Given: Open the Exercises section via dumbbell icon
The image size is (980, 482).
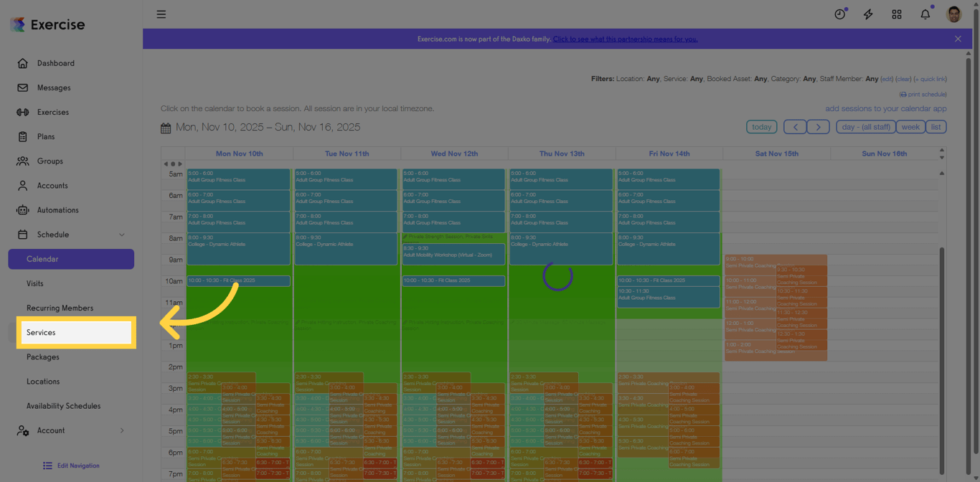Looking at the screenshot, I should (24, 112).
